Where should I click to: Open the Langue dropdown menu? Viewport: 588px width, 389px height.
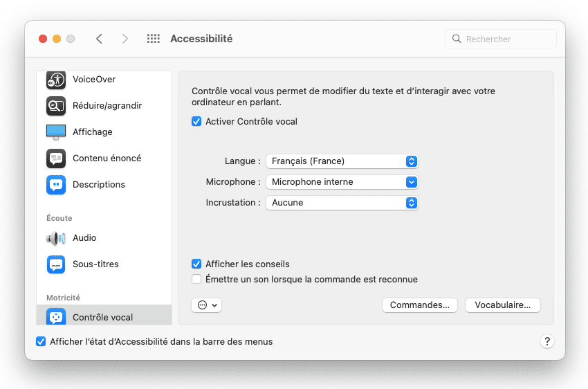point(342,161)
